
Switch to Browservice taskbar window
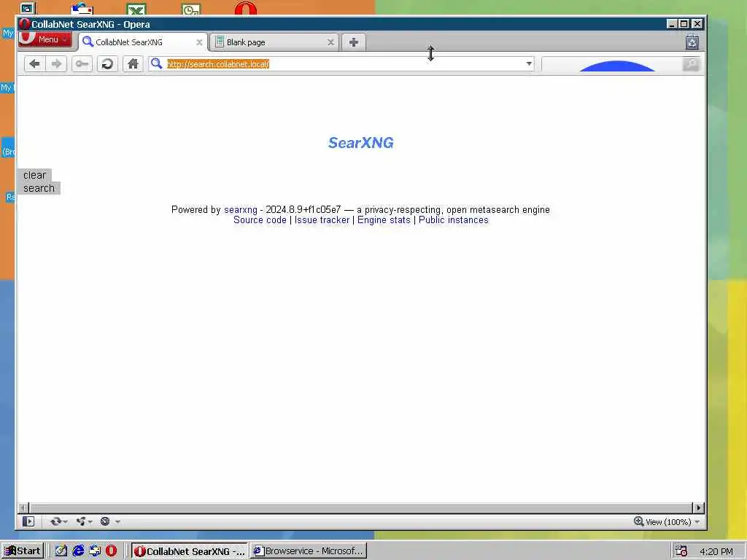tap(309, 551)
